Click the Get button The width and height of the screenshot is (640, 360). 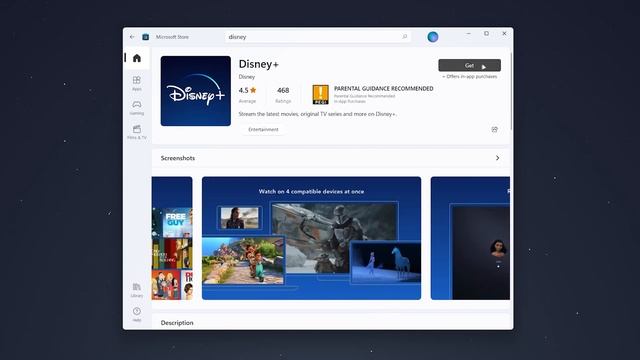click(469, 65)
